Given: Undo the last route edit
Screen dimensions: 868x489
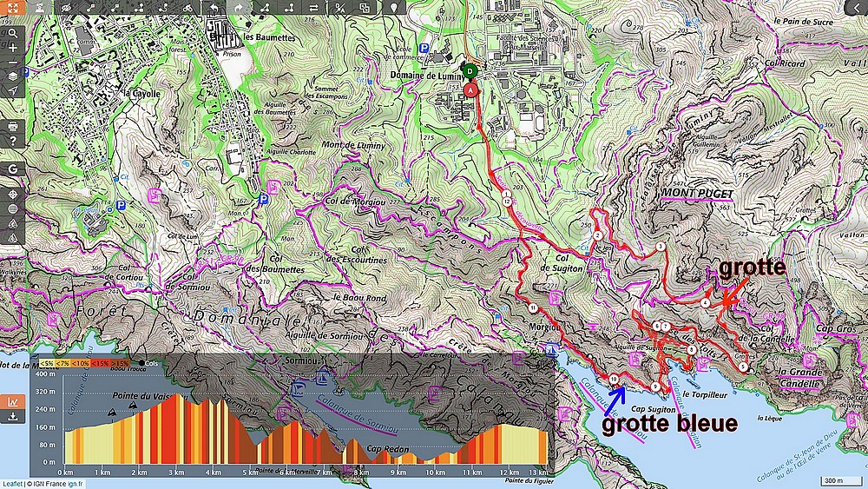Looking at the screenshot, I should pos(214,7).
